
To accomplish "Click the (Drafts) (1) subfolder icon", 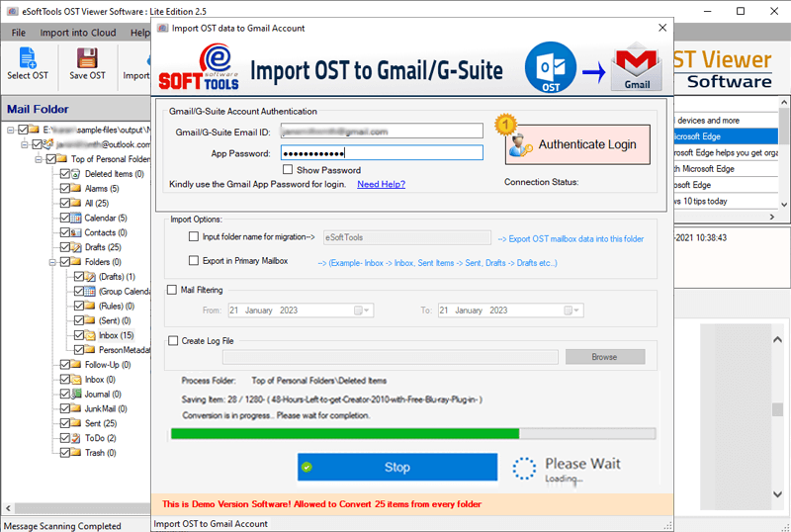I will click(90, 277).
